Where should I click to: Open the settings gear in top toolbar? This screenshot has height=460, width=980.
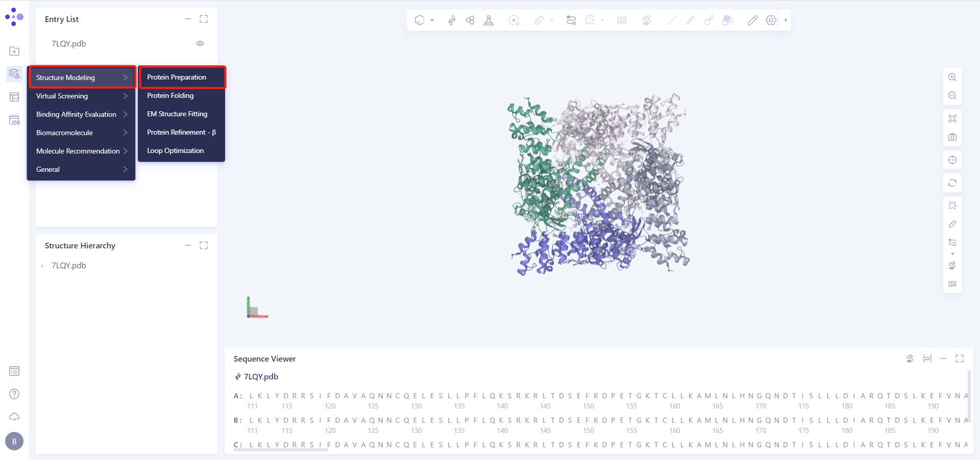coord(771,20)
